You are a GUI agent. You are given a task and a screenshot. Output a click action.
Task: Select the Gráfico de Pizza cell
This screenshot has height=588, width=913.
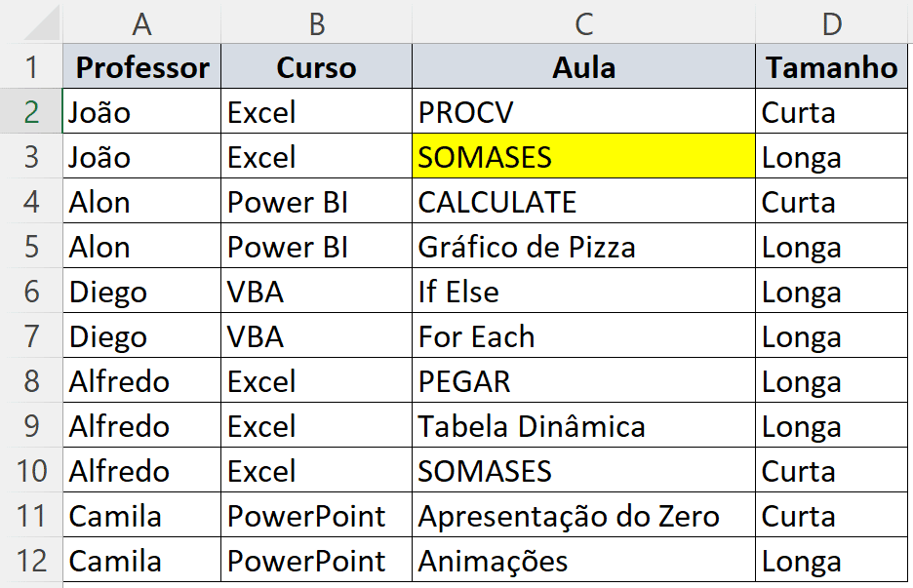583,247
